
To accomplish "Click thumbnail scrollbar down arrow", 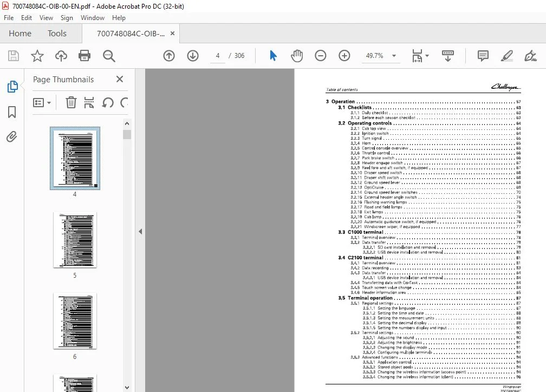I will [127, 388].
